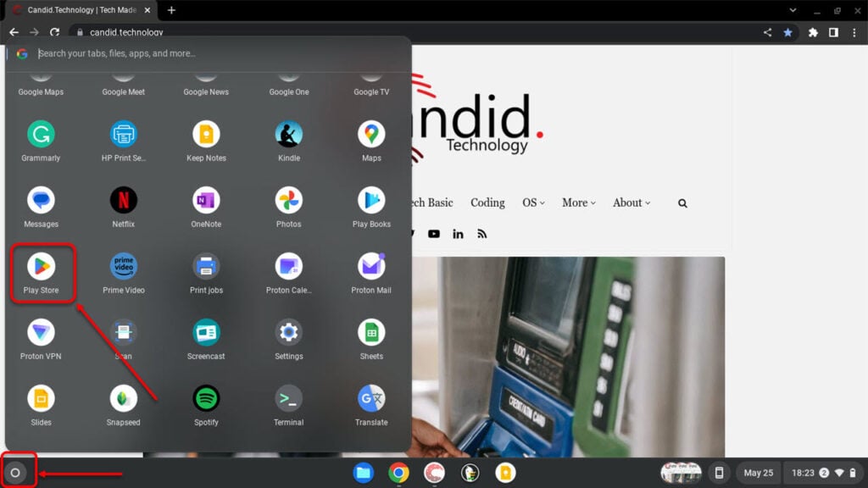Open the system status tray at 18:23

pyautogui.click(x=824, y=473)
